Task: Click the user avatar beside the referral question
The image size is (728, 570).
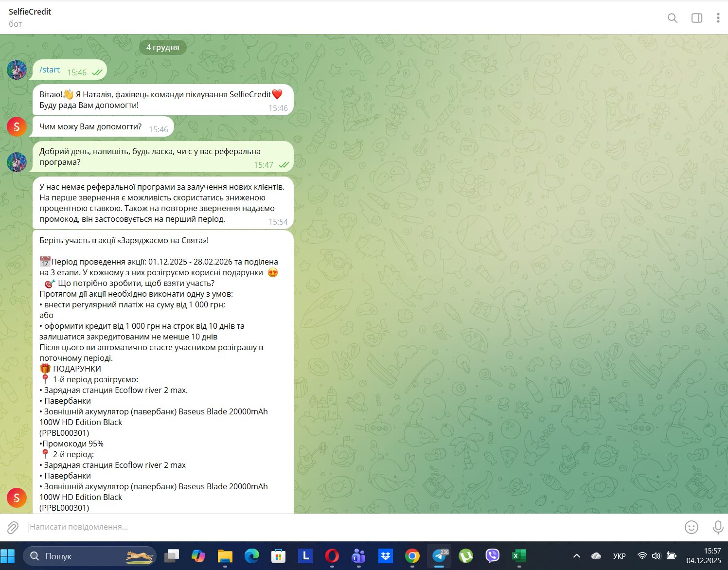Action: (17, 162)
